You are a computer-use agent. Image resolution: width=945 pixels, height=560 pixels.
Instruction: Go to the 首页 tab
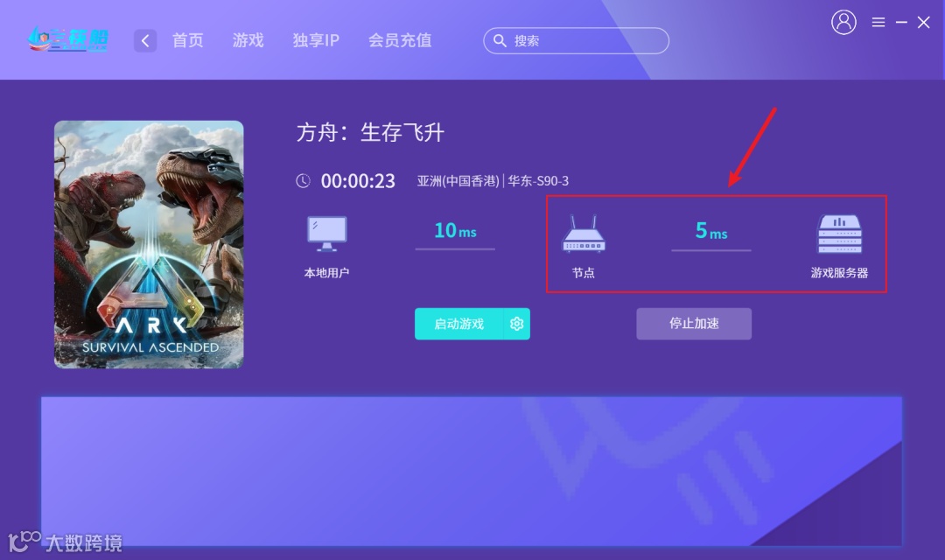pyautogui.click(x=188, y=40)
